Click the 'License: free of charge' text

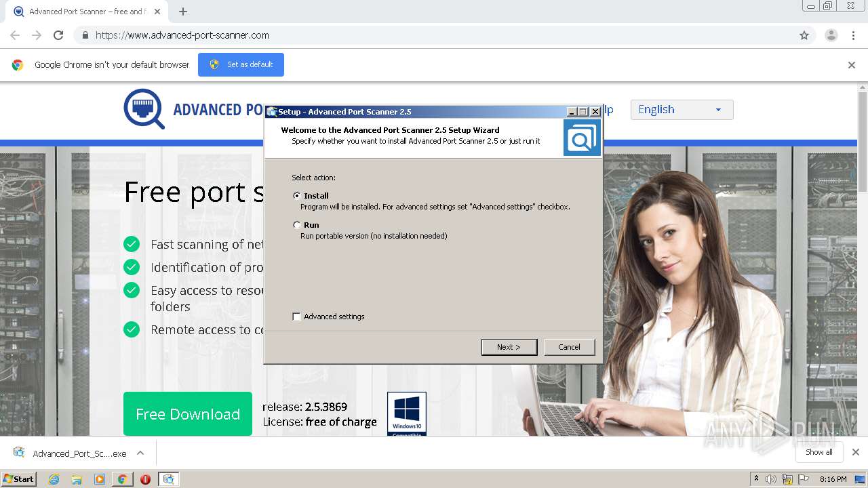pos(319,422)
